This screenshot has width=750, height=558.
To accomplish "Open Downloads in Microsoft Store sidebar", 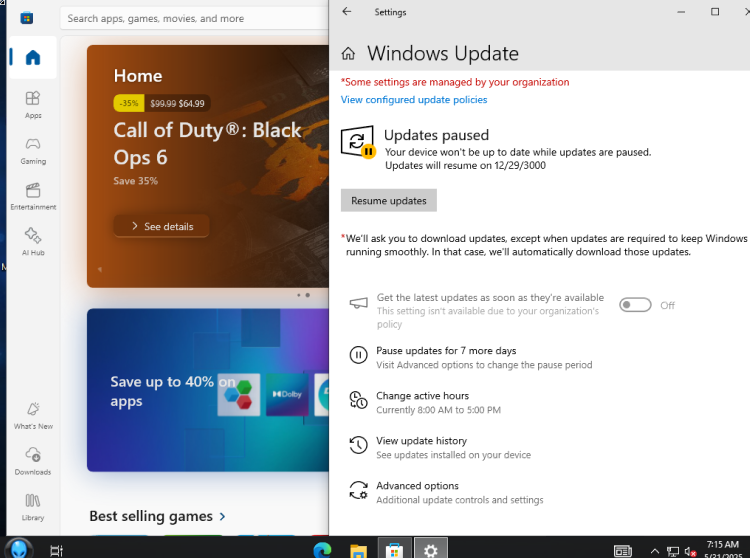I will [x=33, y=461].
